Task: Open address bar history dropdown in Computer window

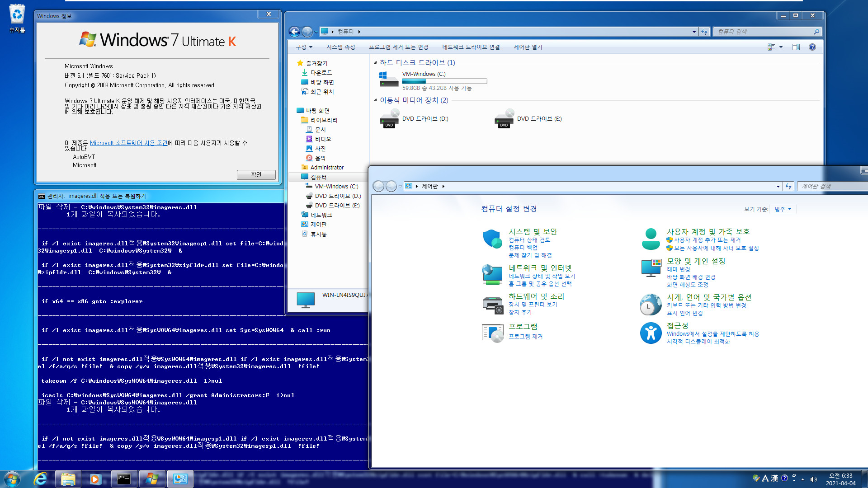Action: tap(694, 32)
